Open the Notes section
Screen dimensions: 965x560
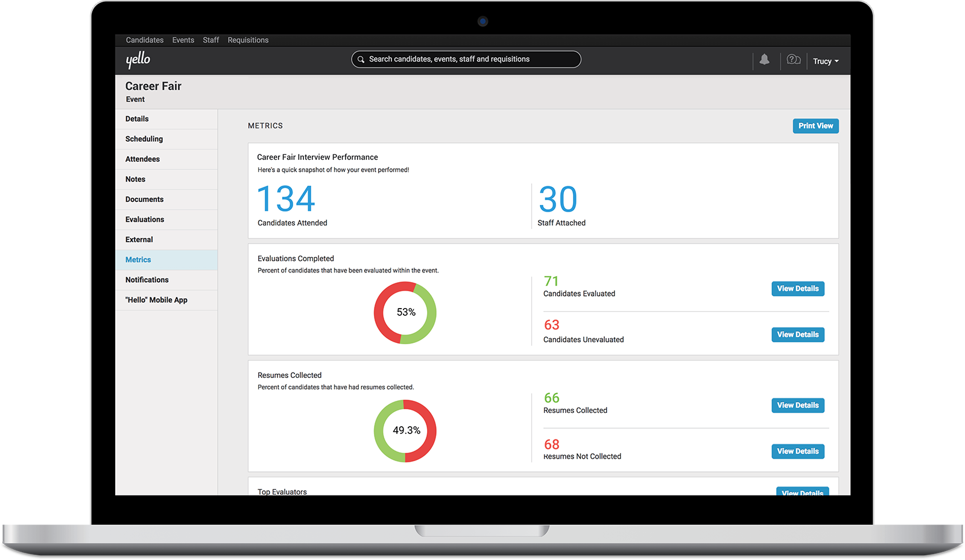166,179
